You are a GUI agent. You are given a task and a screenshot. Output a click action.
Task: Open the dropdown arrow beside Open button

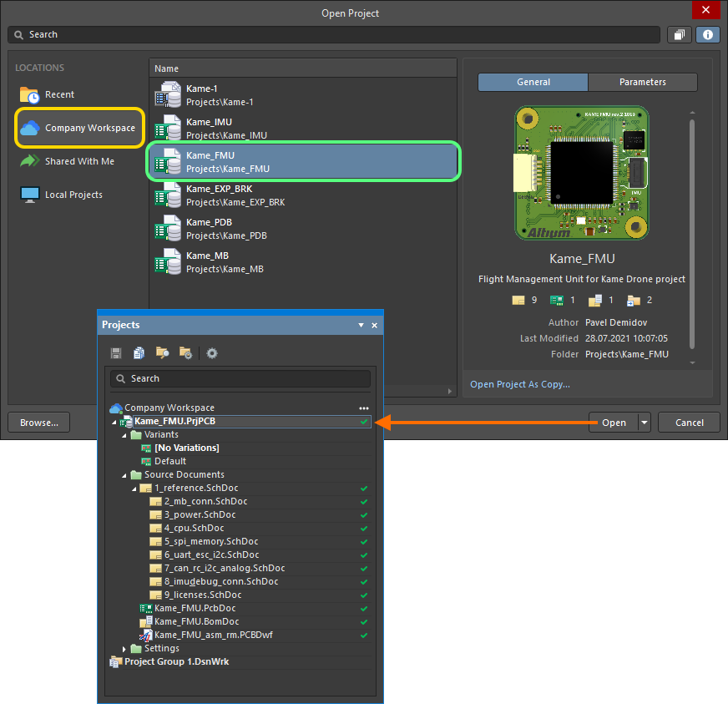point(645,423)
